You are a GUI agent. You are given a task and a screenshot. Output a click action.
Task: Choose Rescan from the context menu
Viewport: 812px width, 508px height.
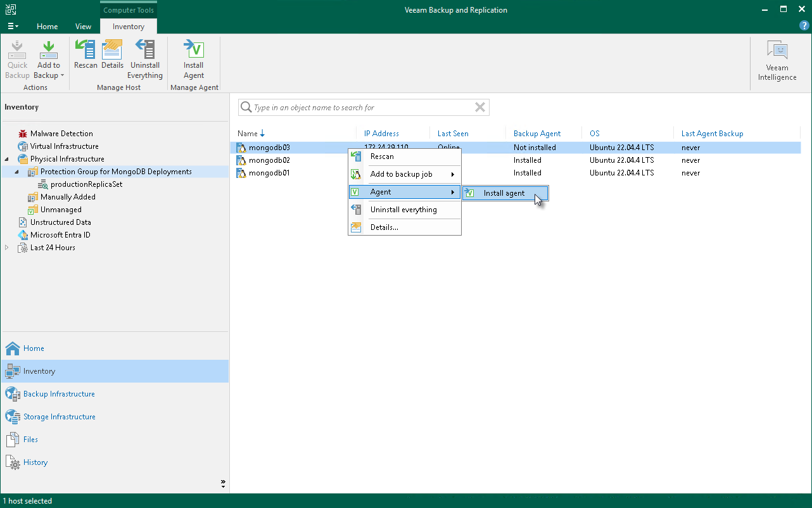pos(405,156)
